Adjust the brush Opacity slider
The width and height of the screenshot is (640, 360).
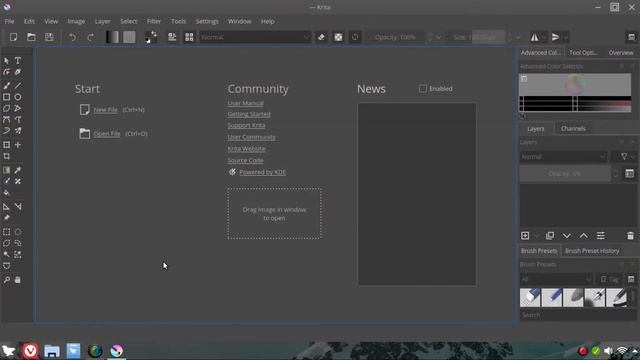(396, 37)
